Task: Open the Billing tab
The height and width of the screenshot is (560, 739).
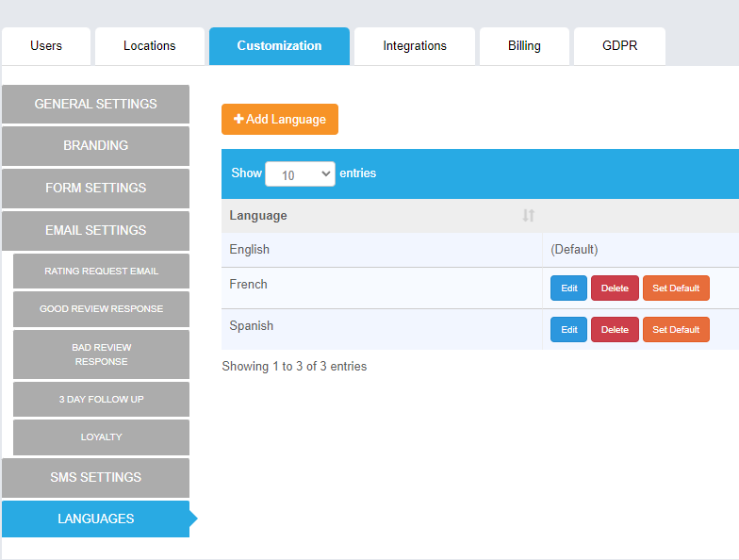Action: pyautogui.click(x=524, y=46)
